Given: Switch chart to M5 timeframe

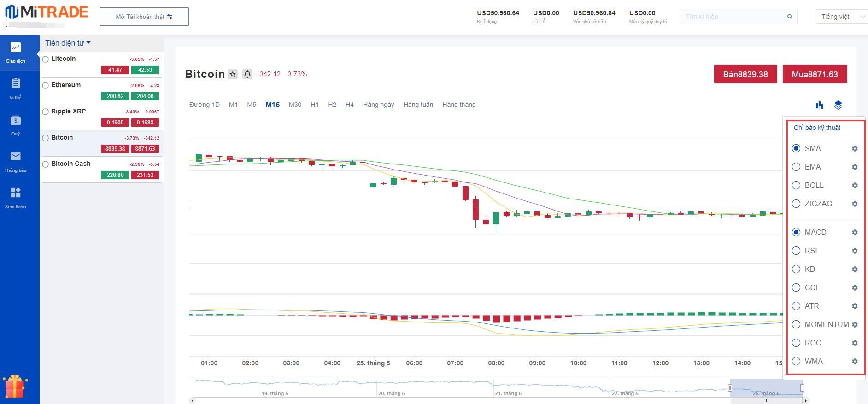Looking at the screenshot, I should pyautogui.click(x=252, y=105).
